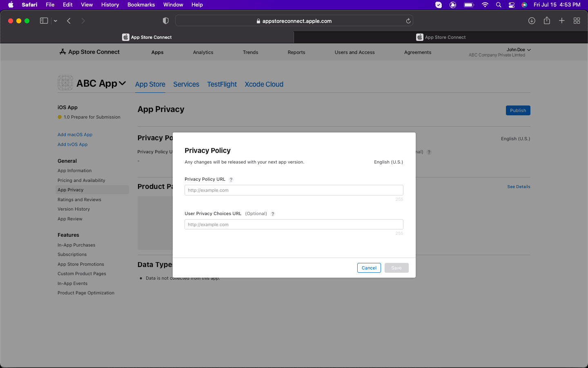Open Agreements in top navigation
Screen dimensions: 588x368
pos(418,52)
